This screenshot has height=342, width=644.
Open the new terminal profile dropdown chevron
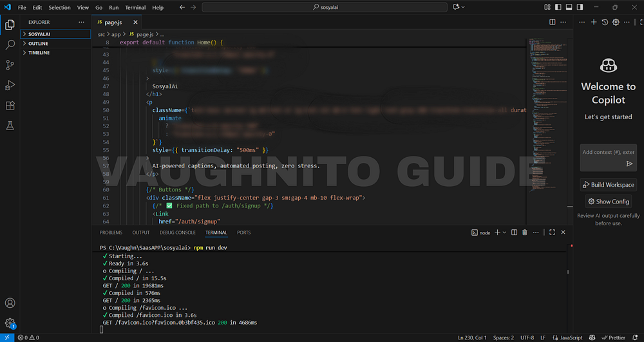[504, 233]
